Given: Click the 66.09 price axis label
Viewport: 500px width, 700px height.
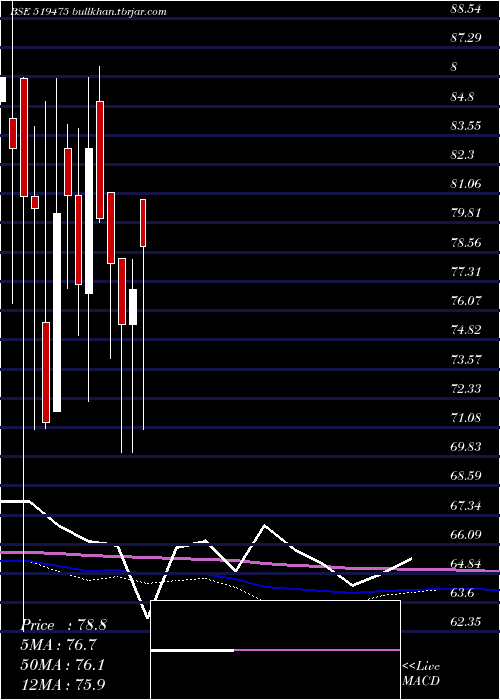Looking at the screenshot, I should [x=466, y=534].
